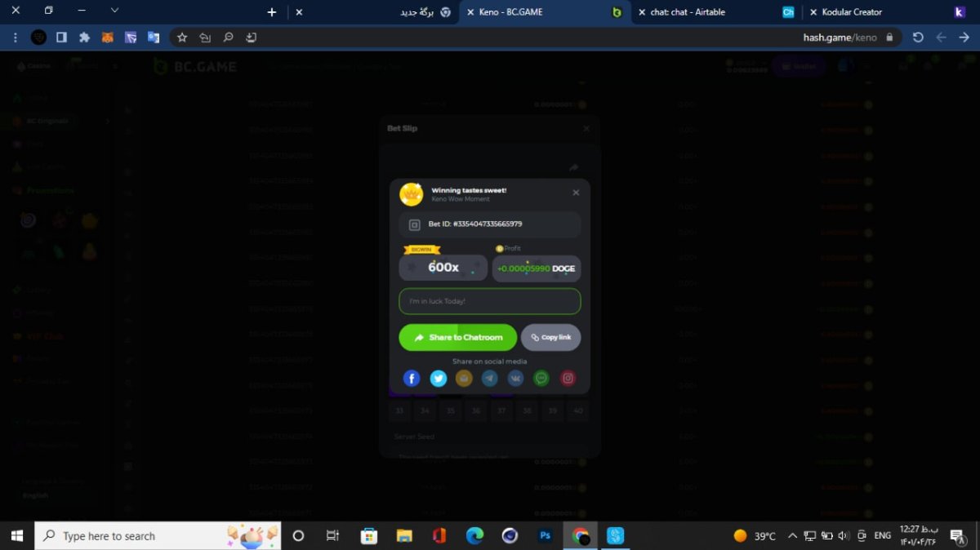This screenshot has width=980, height=550.
Task: Click the "I'm in luck Today!" message field
Action: 489,301
